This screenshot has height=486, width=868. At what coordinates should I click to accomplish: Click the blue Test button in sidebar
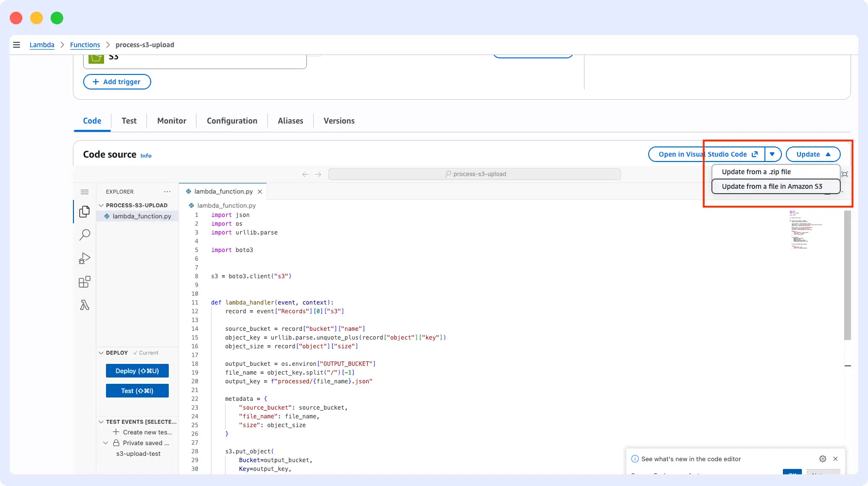137,391
